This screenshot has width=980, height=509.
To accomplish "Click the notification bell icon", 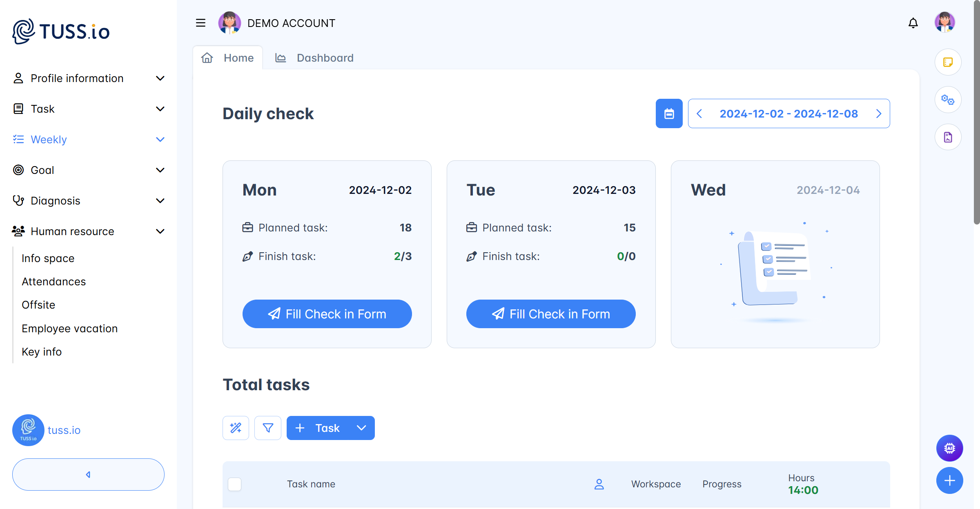I will [x=913, y=23].
